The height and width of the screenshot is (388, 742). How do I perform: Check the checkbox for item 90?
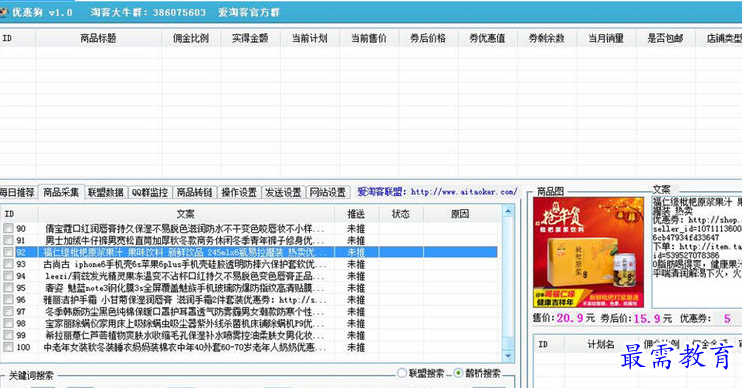pos(8,228)
